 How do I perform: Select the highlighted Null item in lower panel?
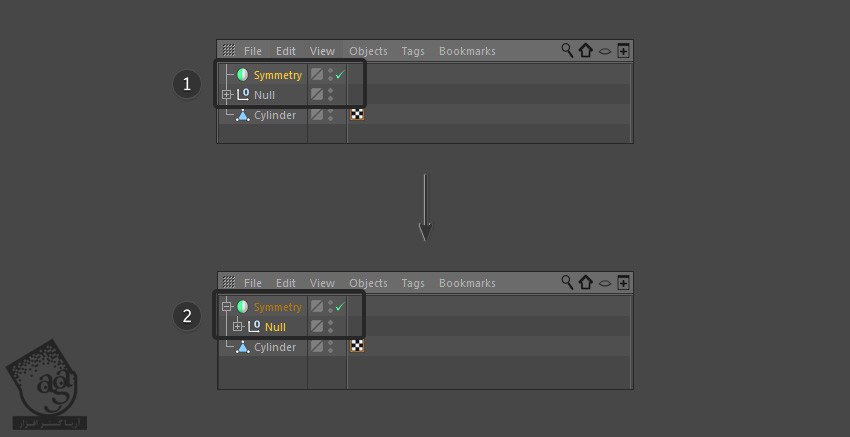[x=275, y=327]
